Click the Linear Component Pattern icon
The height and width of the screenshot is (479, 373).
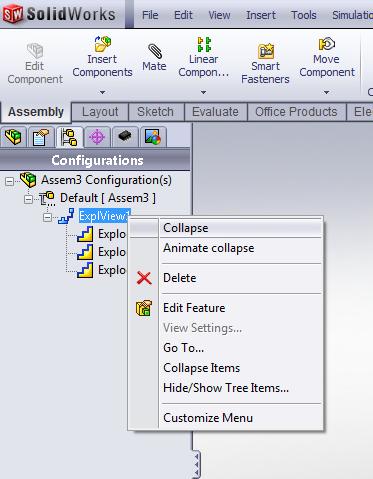204,44
